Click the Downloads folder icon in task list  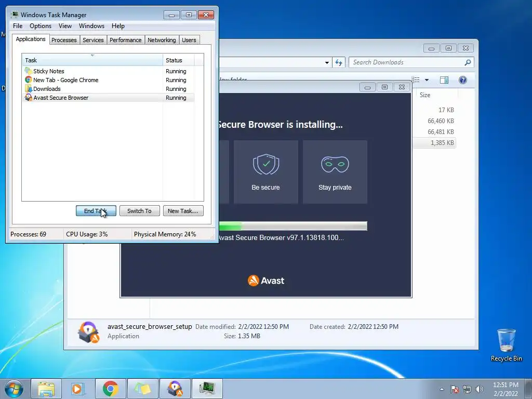click(28, 88)
